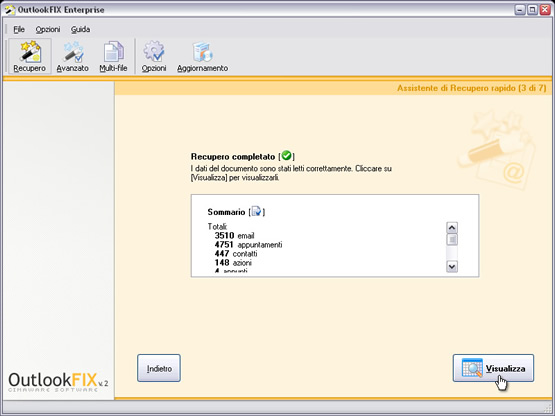
Task: Minimize the OutlookFIX Enterprise window
Action: (x=520, y=10)
